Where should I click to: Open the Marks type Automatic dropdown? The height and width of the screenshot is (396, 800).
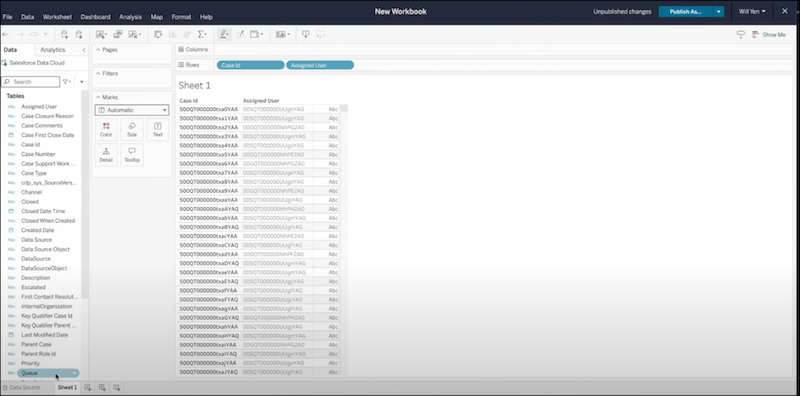132,110
